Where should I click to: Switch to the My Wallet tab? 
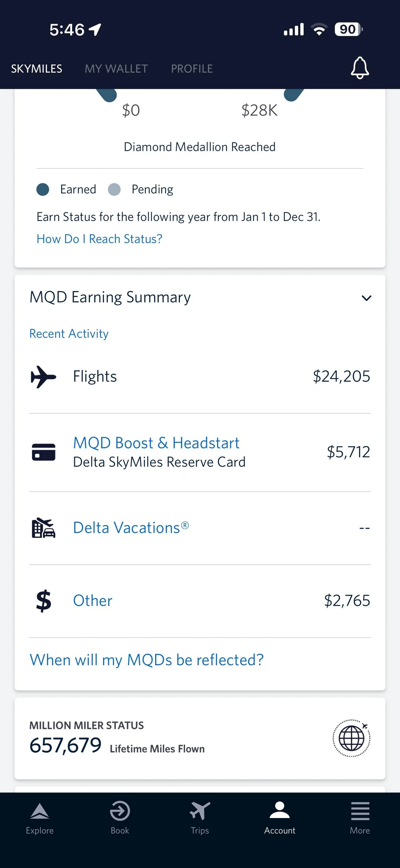click(x=116, y=69)
